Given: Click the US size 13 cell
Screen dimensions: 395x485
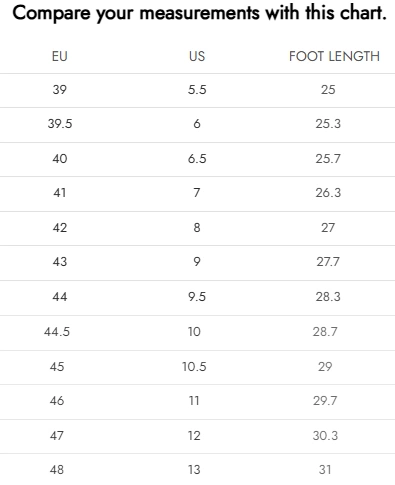Looking at the screenshot, I should pos(194,470).
